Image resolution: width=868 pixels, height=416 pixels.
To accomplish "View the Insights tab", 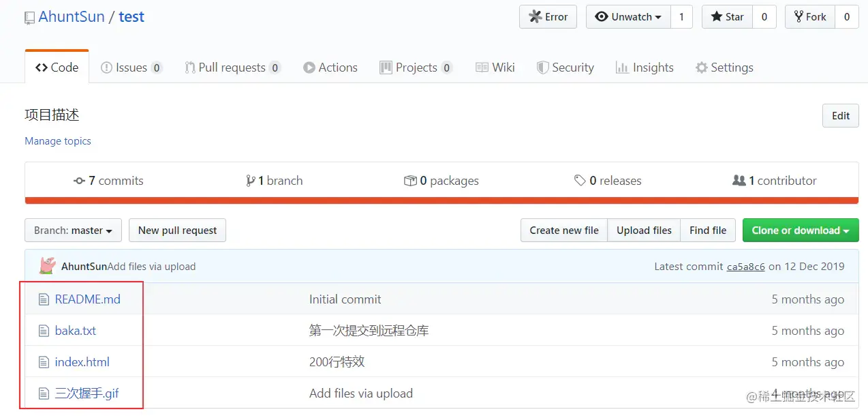I will tap(645, 68).
